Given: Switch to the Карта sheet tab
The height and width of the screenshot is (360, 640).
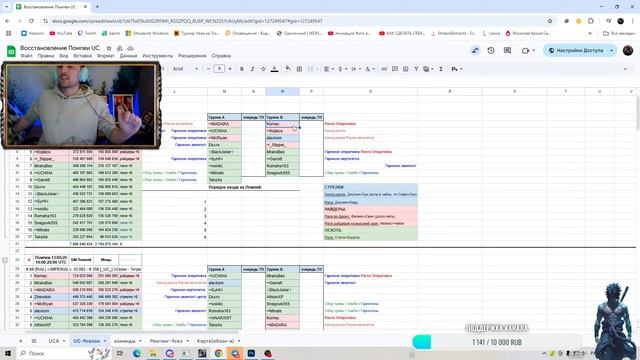Looking at the screenshot, I should click(216, 341).
